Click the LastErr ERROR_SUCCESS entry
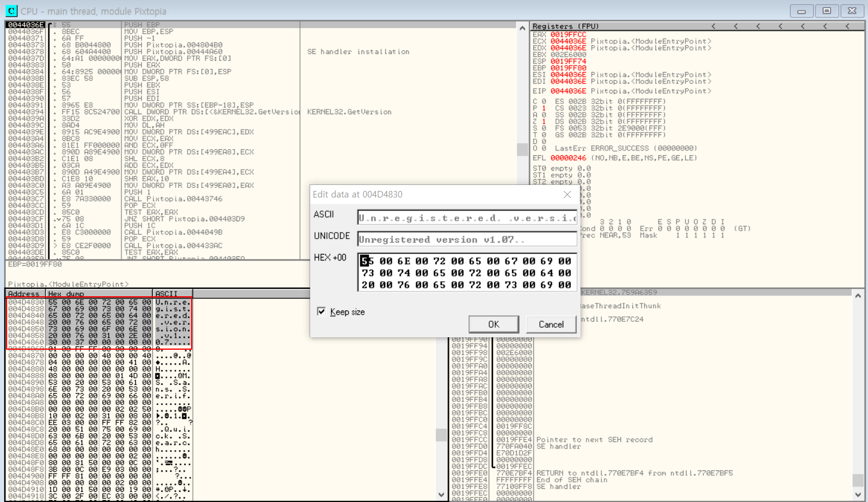The width and height of the screenshot is (868, 502). pos(626,148)
